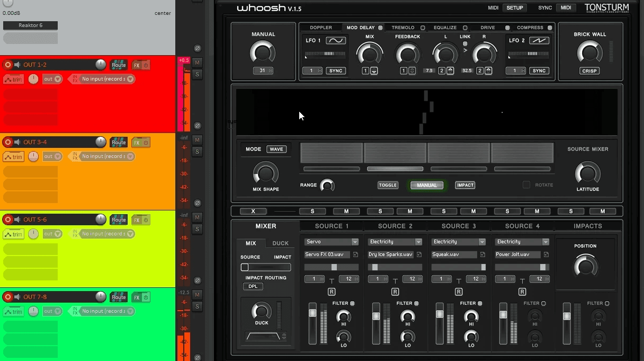Open the 'out' monitor dropdown on OUT 1-2
The image size is (644, 361).
[x=52, y=79]
